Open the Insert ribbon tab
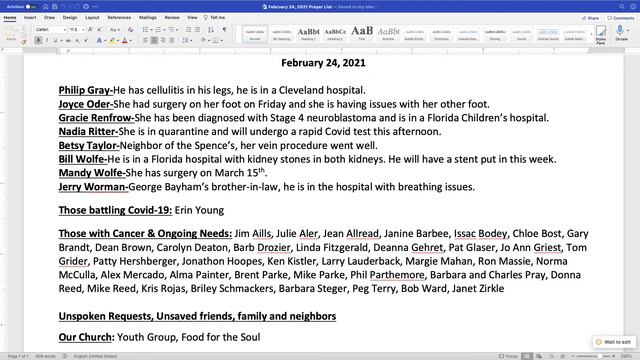 click(30, 18)
